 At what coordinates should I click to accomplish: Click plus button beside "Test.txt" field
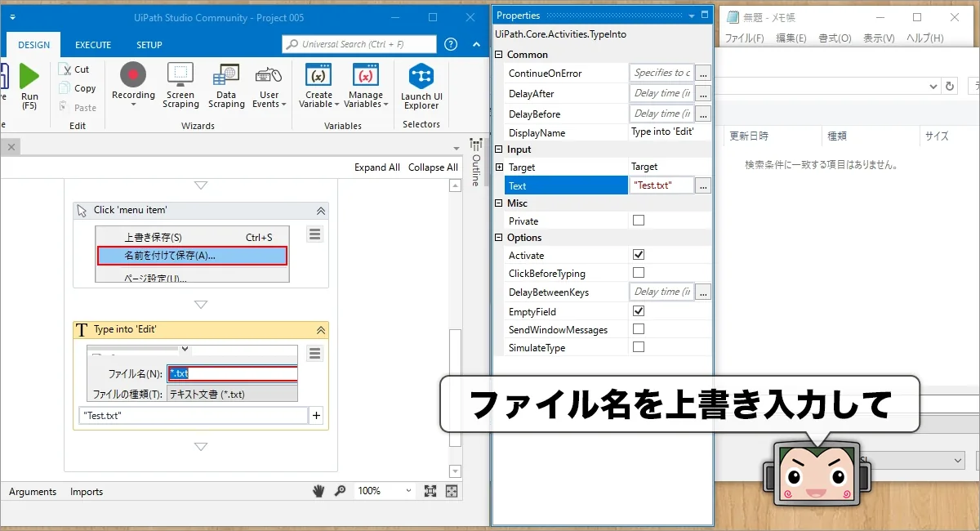point(317,416)
